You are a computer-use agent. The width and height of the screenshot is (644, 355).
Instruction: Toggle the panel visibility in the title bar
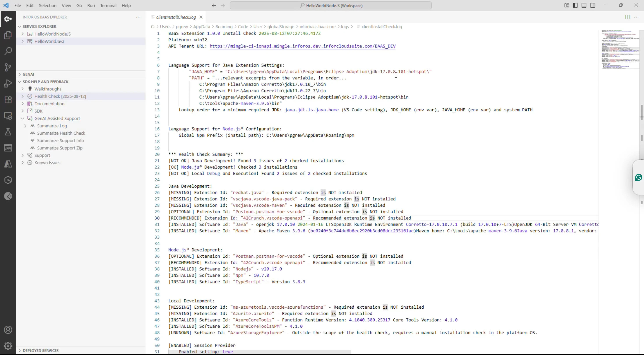click(584, 5)
